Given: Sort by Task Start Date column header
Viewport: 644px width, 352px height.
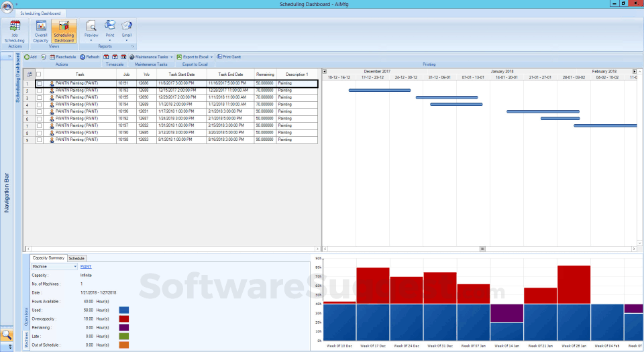Looking at the screenshot, I should 181,74.
